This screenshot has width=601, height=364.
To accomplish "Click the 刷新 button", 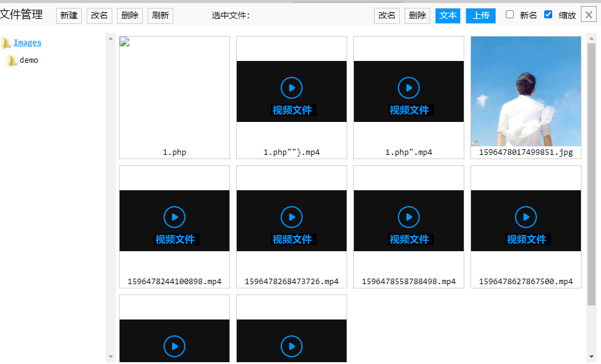I will tap(160, 16).
